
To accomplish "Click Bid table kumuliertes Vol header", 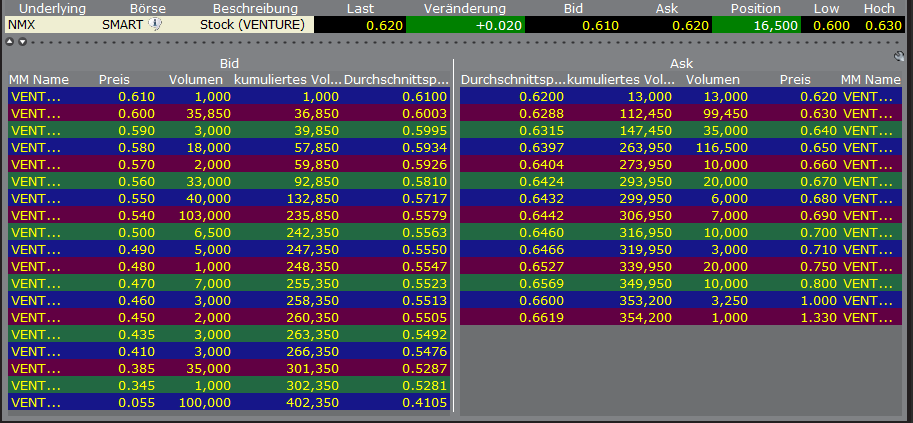I will point(287,80).
